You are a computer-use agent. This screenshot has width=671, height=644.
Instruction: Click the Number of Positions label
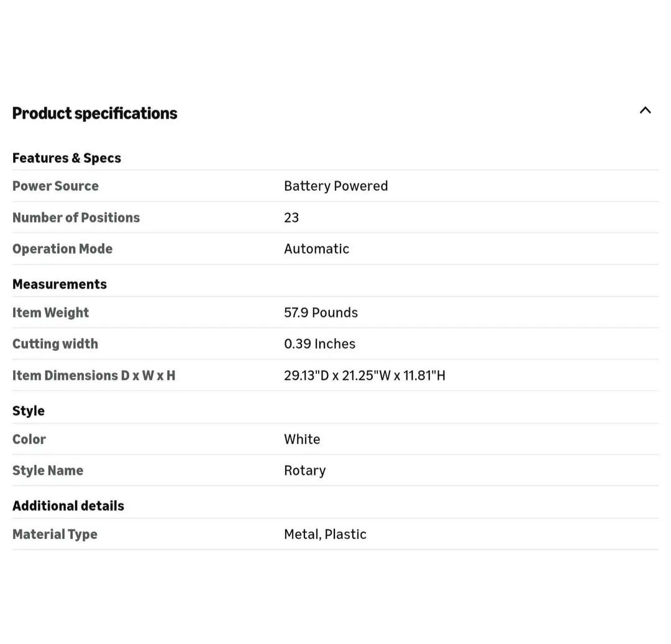pyautogui.click(x=76, y=217)
